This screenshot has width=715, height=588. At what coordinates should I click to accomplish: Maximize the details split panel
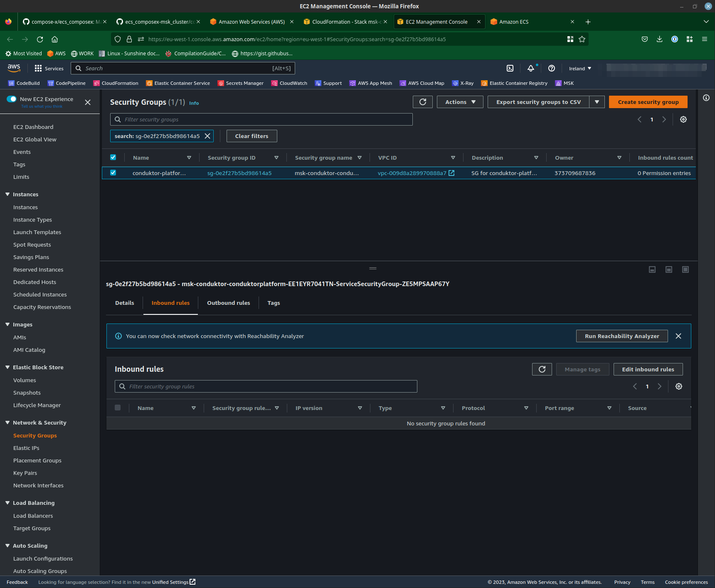point(685,269)
